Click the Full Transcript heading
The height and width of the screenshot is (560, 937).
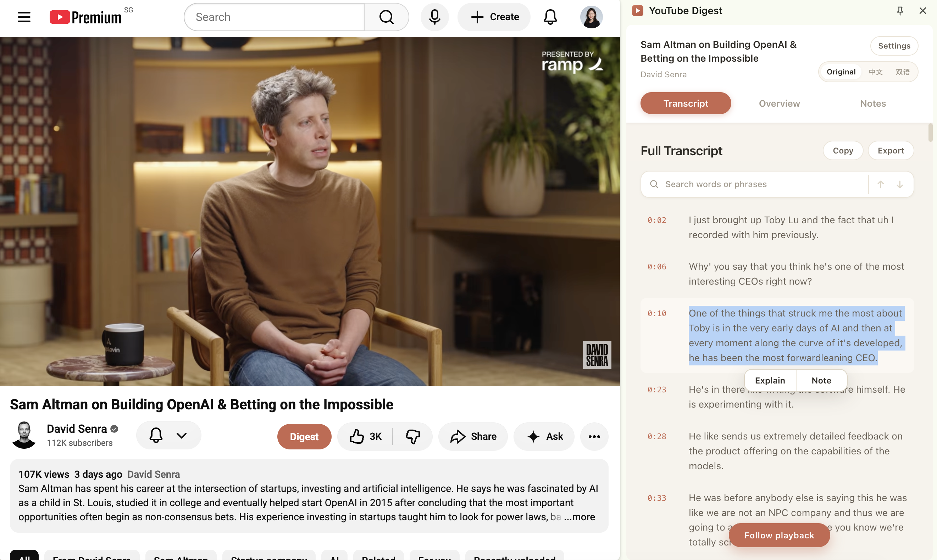[x=681, y=151]
